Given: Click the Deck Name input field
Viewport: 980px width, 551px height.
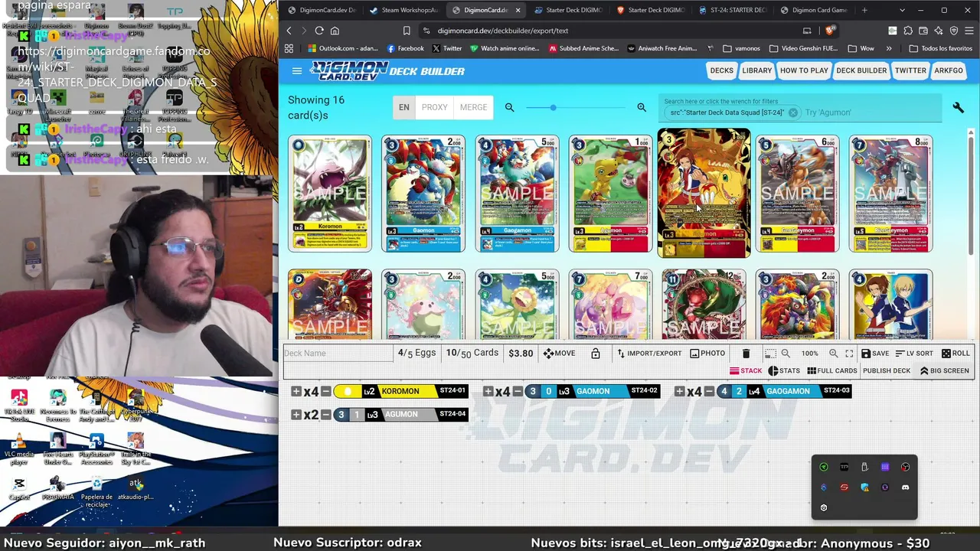Looking at the screenshot, I should pos(337,354).
